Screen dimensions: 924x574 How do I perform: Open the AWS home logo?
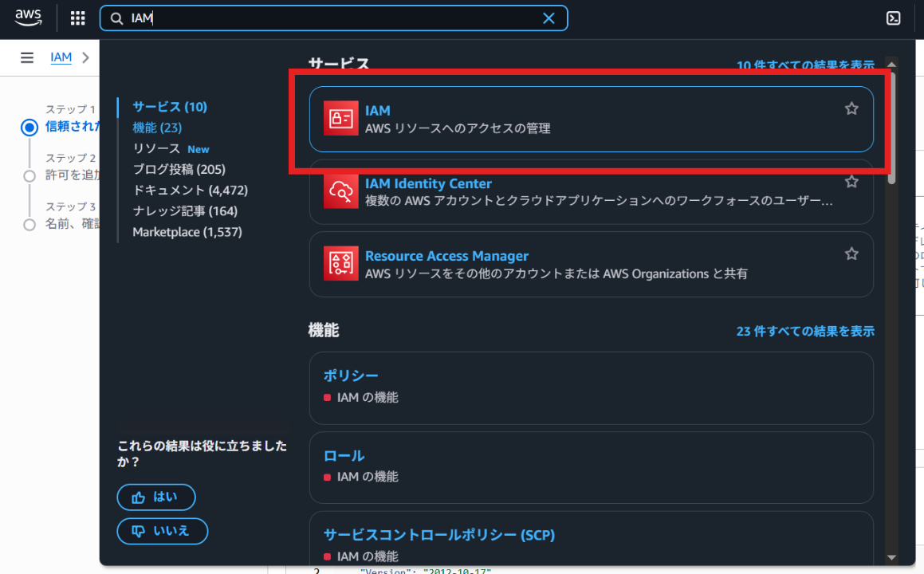28,18
